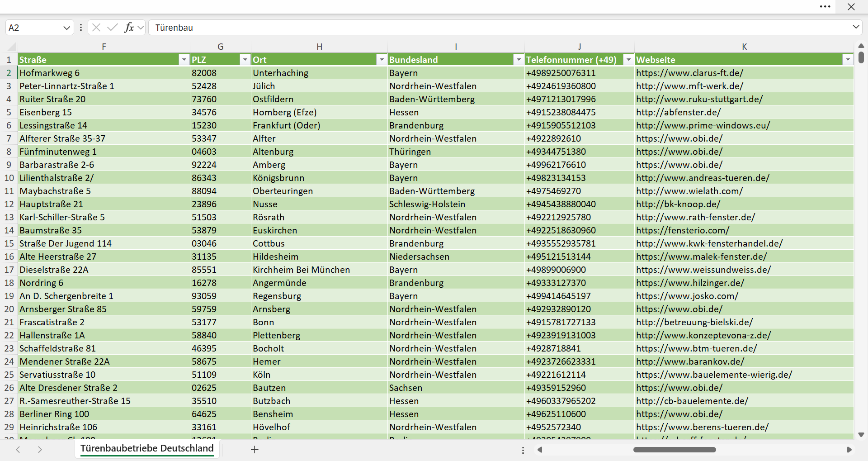This screenshot has height=461, width=868.
Task: Click the formula bar vertical dots handle
Action: point(81,28)
